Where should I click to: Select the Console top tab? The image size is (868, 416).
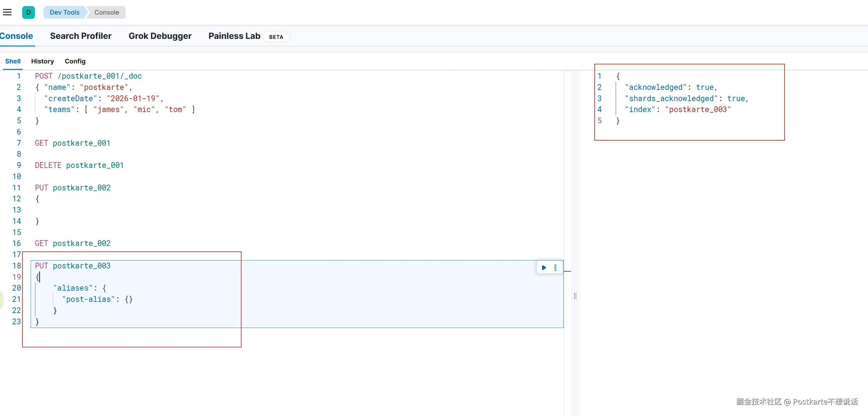tap(16, 36)
